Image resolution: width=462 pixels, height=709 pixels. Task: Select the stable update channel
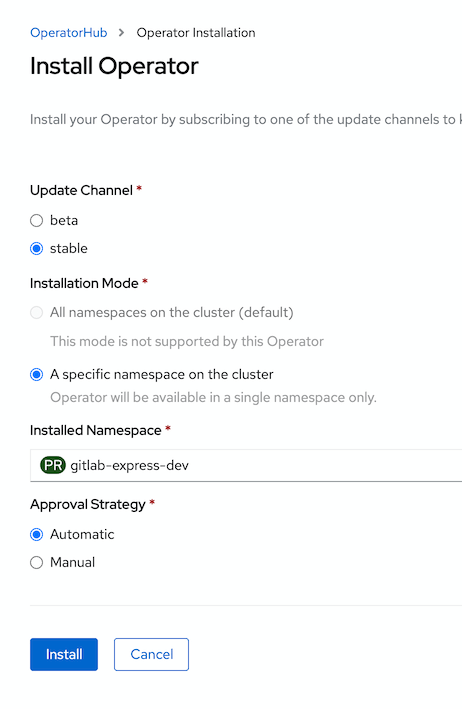click(37, 249)
